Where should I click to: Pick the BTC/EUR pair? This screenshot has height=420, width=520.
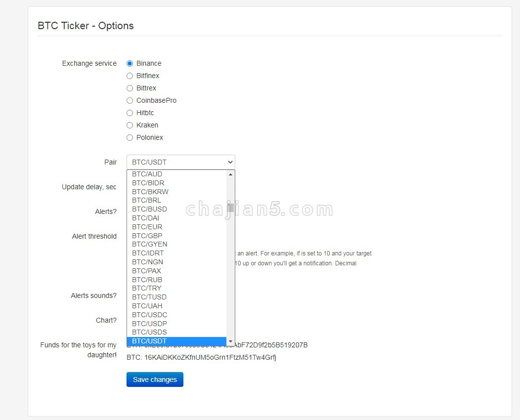(x=177, y=227)
